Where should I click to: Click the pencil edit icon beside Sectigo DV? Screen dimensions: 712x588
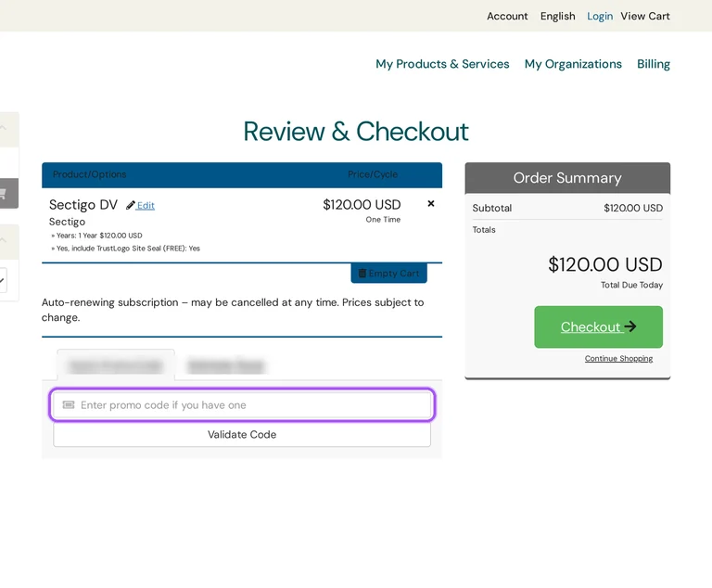131,205
